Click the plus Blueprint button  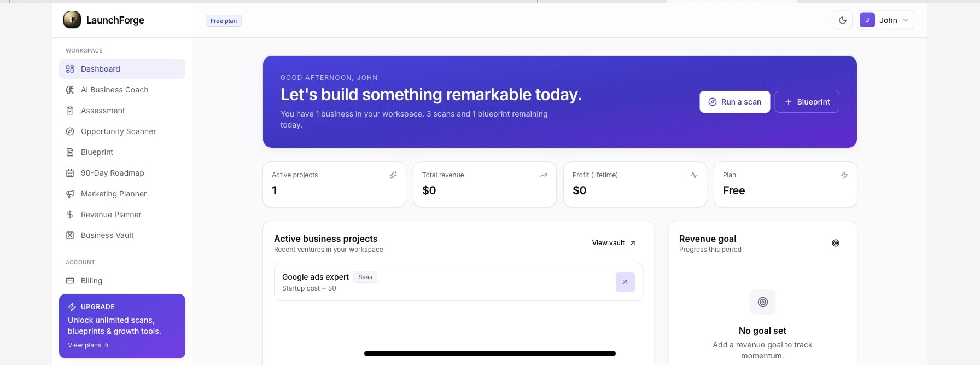point(807,102)
